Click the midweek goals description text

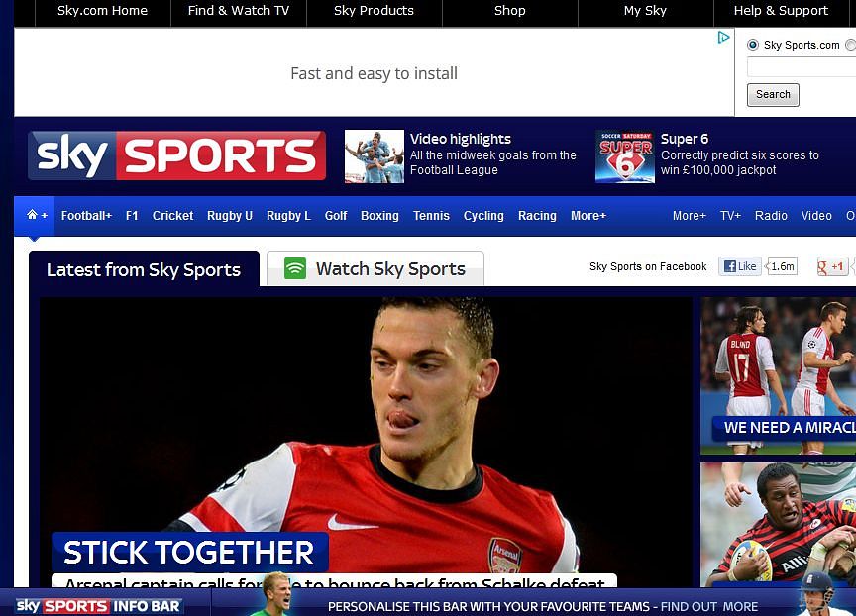coord(493,162)
